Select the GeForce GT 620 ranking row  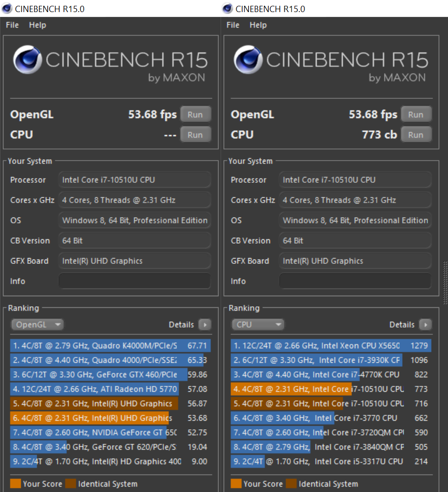coord(111,447)
